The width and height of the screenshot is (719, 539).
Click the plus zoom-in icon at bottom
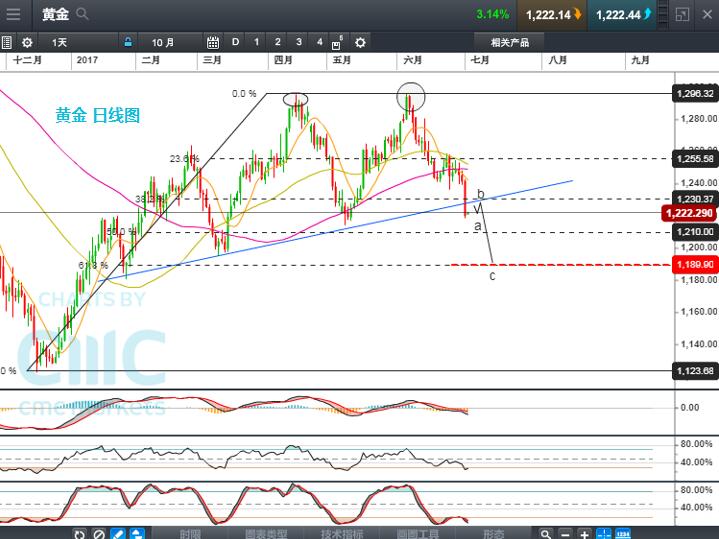(585, 534)
